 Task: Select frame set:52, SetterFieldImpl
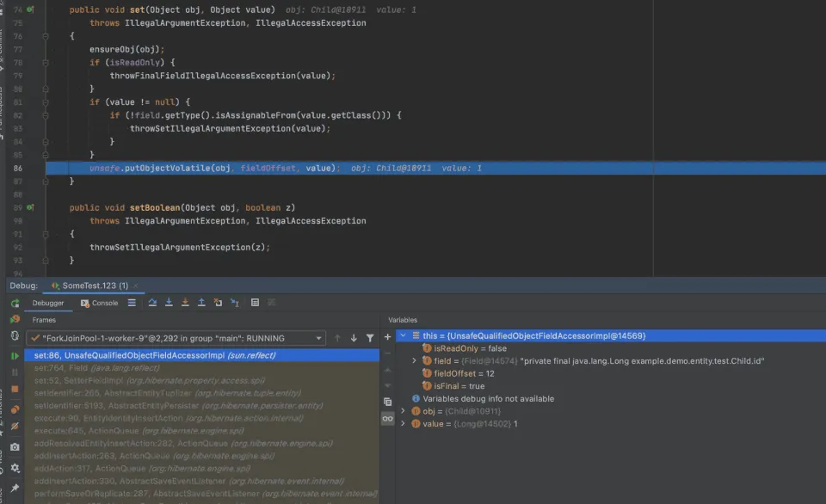click(201, 380)
